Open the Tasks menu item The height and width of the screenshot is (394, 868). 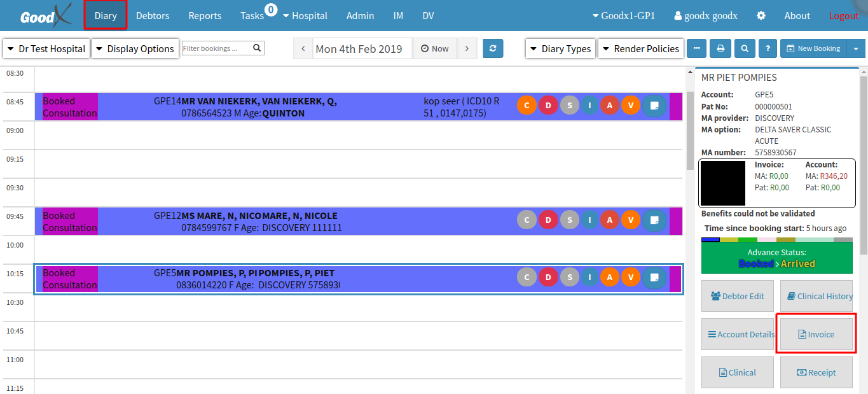tap(252, 15)
